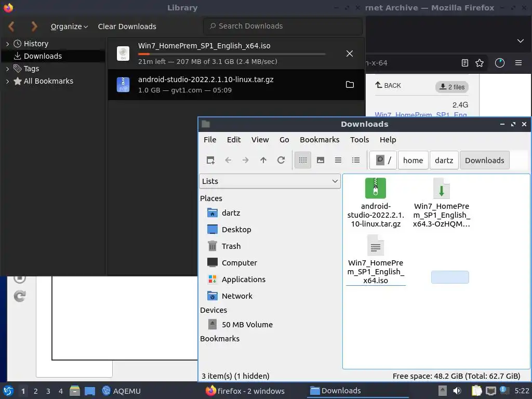Screen dimensions: 532x399
Task: Cancel the Win7 ISO download
Action: [x=350, y=54]
